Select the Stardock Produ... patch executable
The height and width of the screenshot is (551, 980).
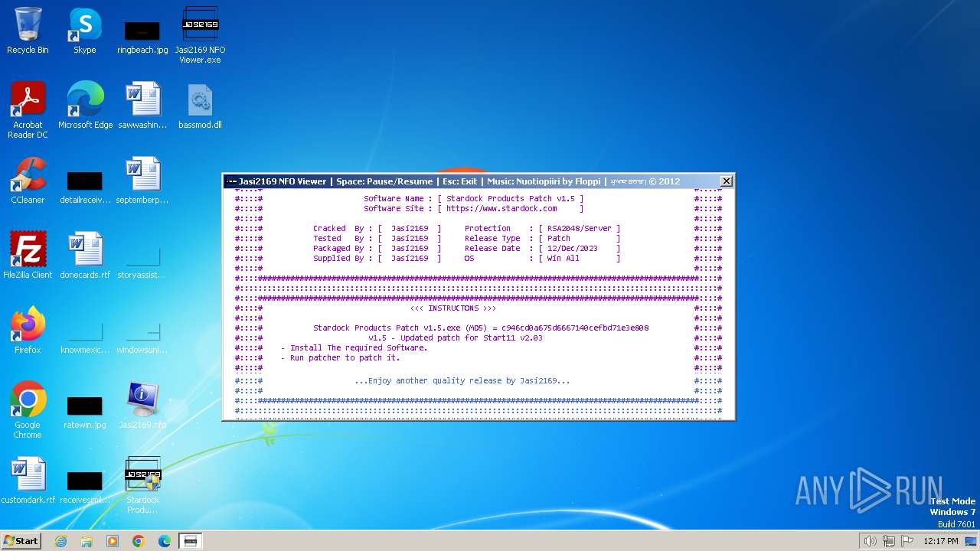[x=142, y=484]
